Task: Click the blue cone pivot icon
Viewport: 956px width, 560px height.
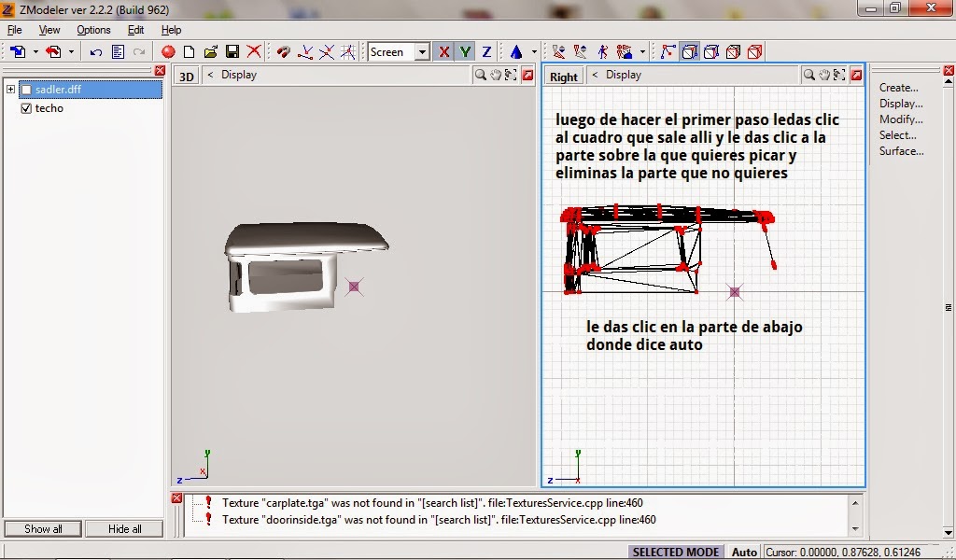Action: 516,51
